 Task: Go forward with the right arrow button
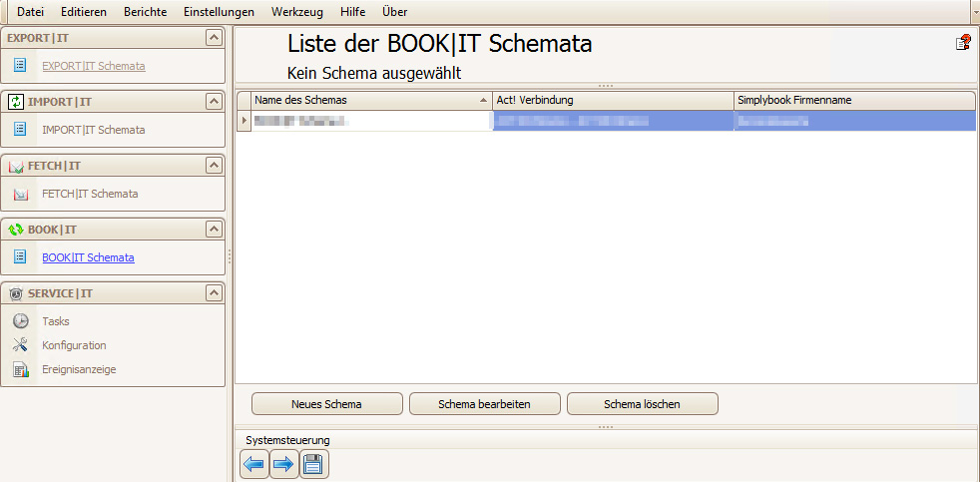click(284, 464)
